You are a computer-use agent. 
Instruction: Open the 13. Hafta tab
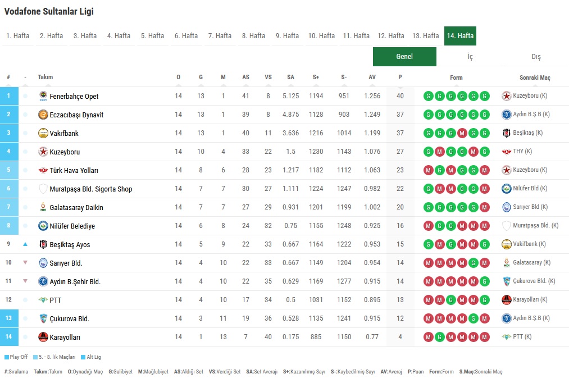pos(425,36)
